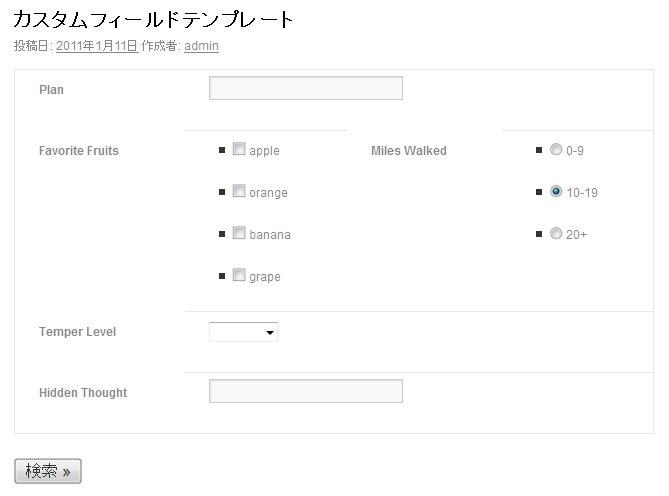Open the admin author link
This screenshot has height=496, width=669.
(201, 46)
